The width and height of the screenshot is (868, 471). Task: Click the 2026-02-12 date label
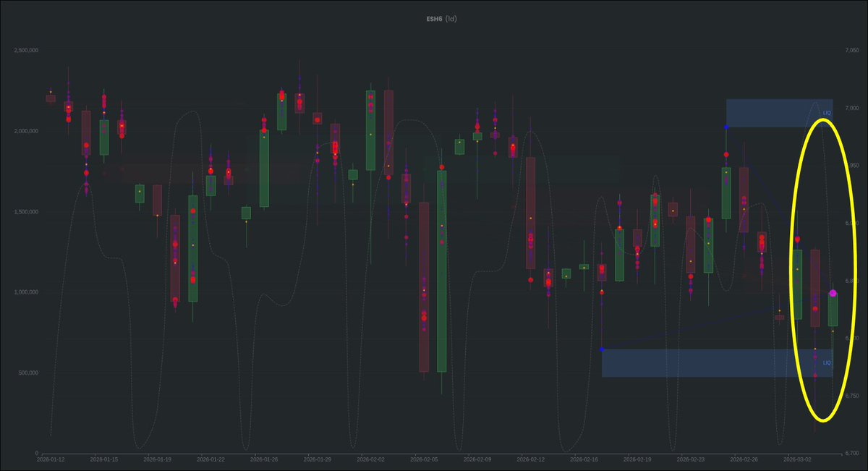point(529,459)
